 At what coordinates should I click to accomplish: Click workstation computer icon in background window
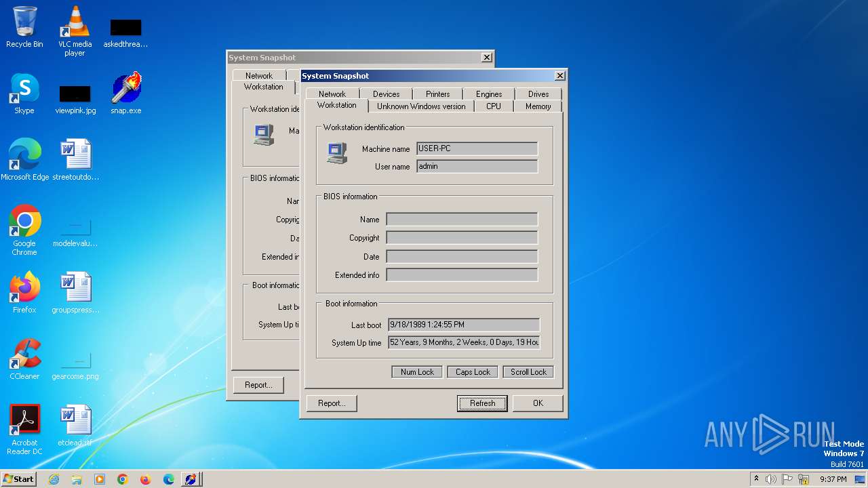[x=264, y=134]
